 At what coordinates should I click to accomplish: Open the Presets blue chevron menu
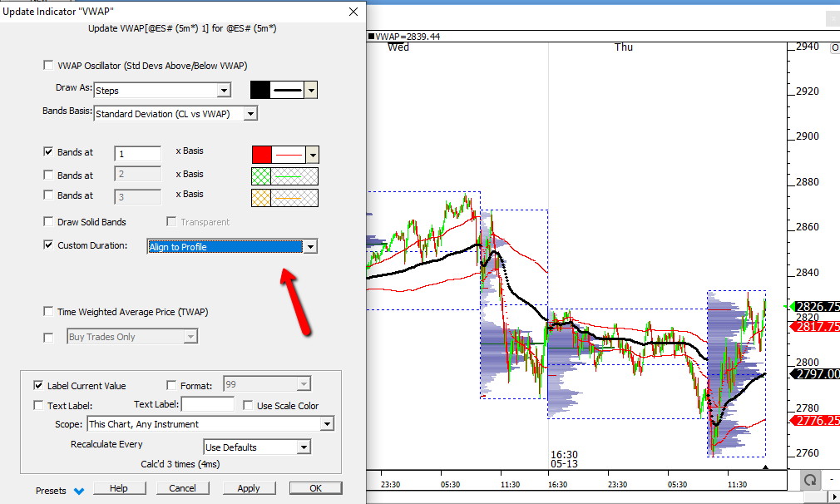pos(79,491)
